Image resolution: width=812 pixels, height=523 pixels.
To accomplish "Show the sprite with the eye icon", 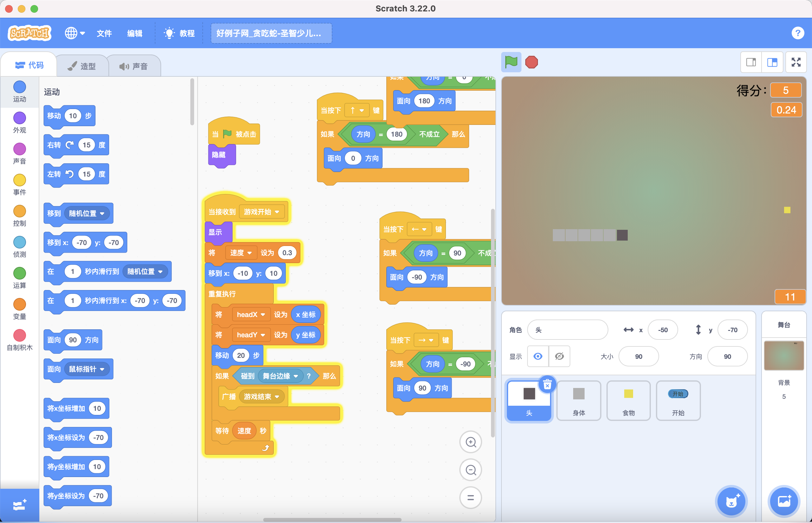I will pos(538,356).
